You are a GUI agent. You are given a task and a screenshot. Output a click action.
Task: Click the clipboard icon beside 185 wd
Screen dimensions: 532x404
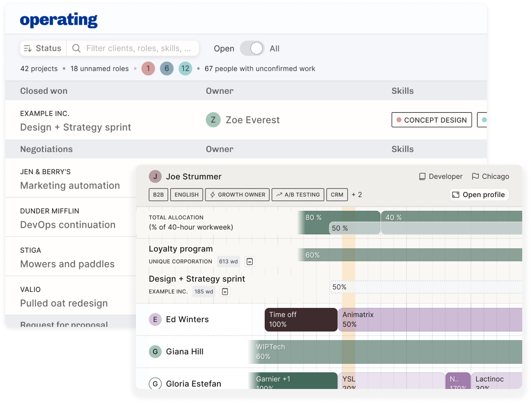pyautogui.click(x=225, y=291)
